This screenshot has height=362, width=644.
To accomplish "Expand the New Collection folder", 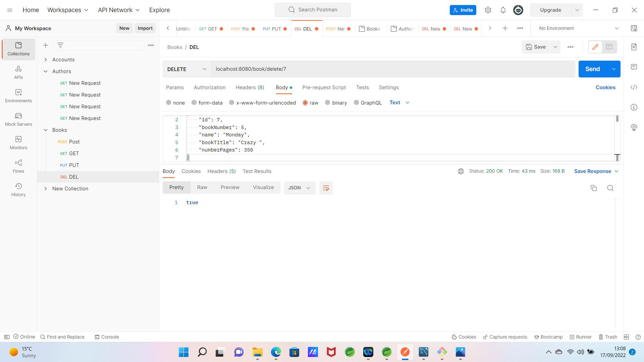I will [x=46, y=189].
